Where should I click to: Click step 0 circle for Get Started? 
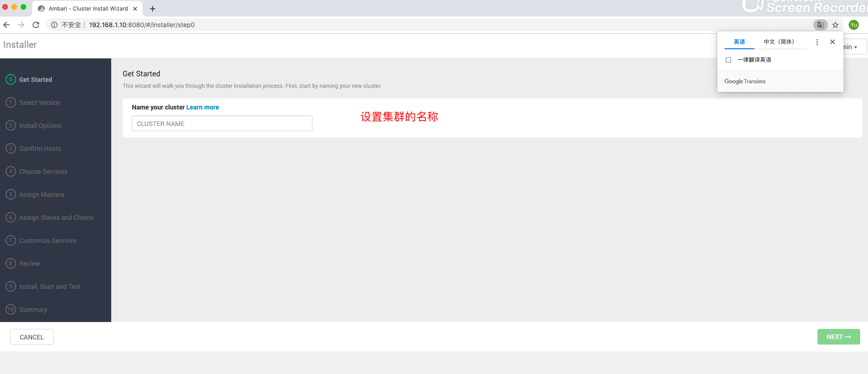tap(11, 80)
